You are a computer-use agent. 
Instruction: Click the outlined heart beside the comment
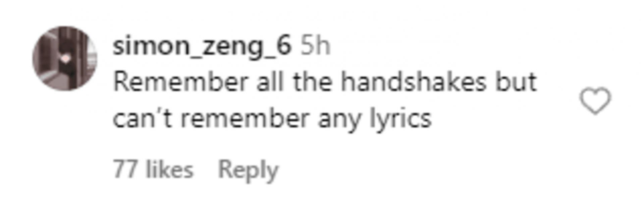click(x=595, y=101)
